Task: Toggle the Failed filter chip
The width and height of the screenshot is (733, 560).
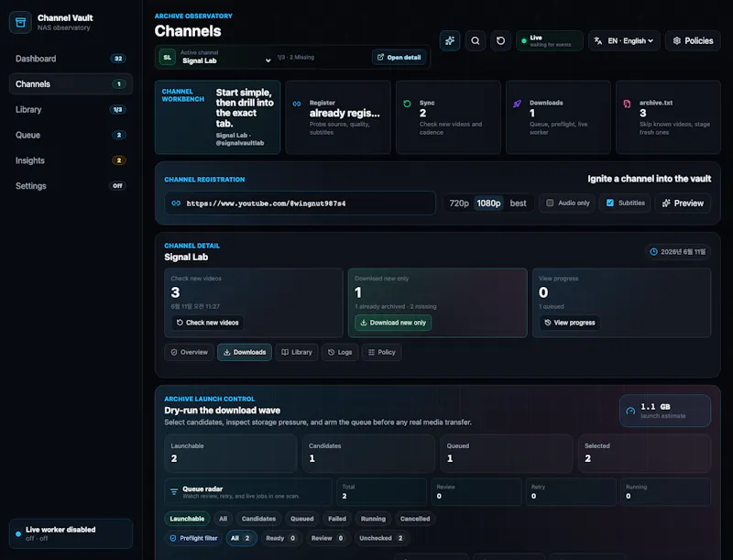Action: point(337,519)
